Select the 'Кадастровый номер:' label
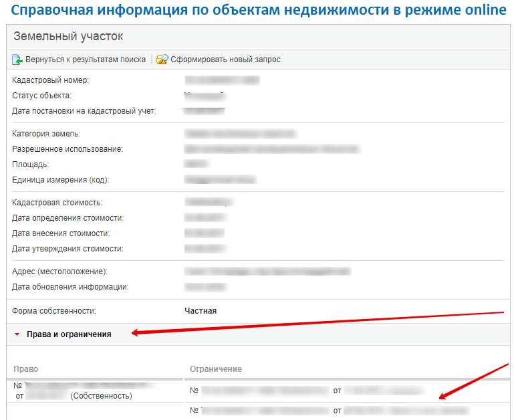The width and height of the screenshot is (516, 420). click(50, 80)
